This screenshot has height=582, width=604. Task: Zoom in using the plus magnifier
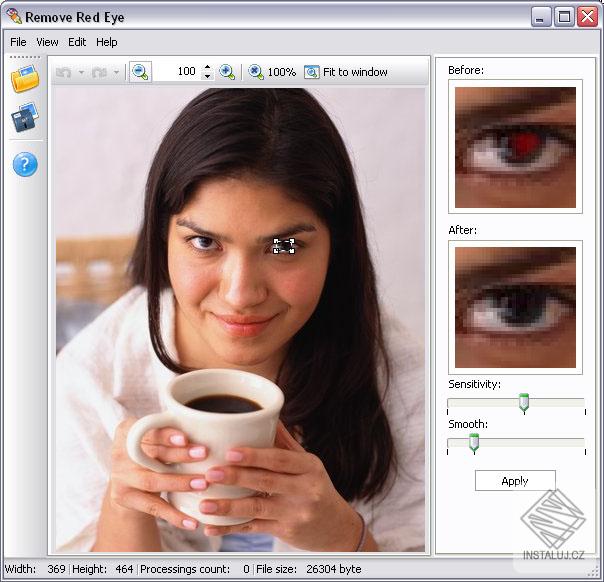click(x=227, y=72)
